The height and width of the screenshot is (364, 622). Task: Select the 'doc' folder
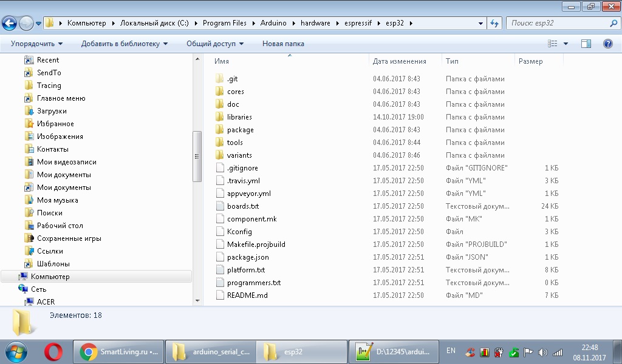coord(233,104)
